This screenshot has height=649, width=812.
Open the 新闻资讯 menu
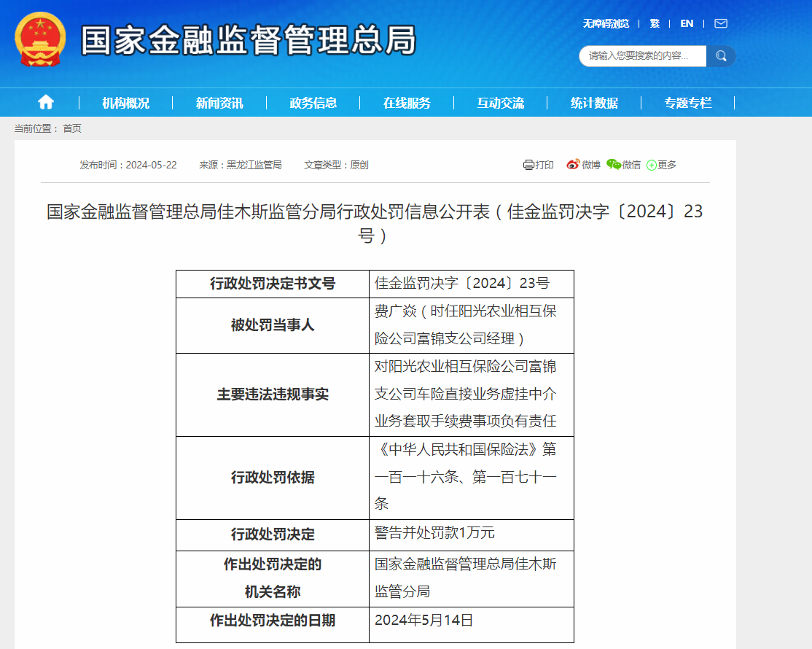[x=219, y=103]
